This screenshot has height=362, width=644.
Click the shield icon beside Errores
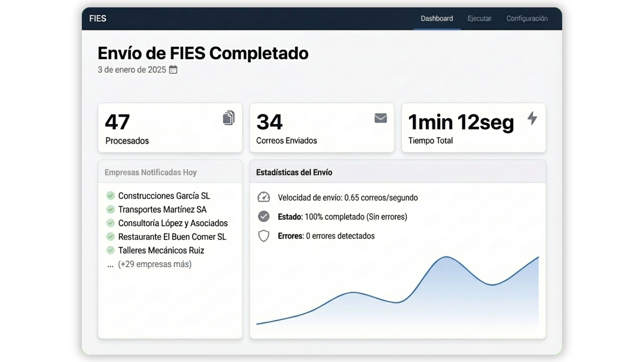click(264, 236)
